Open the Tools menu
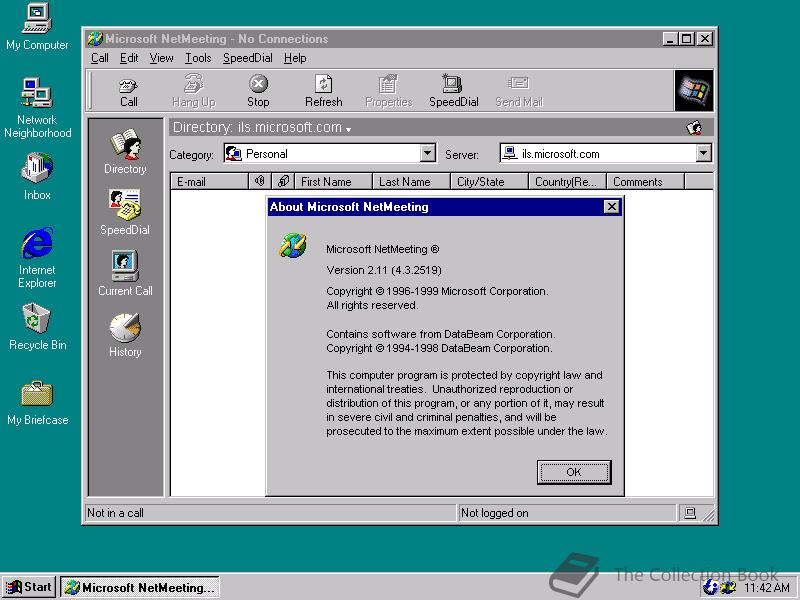The width and height of the screenshot is (800, 600). (x=198, y=58)
